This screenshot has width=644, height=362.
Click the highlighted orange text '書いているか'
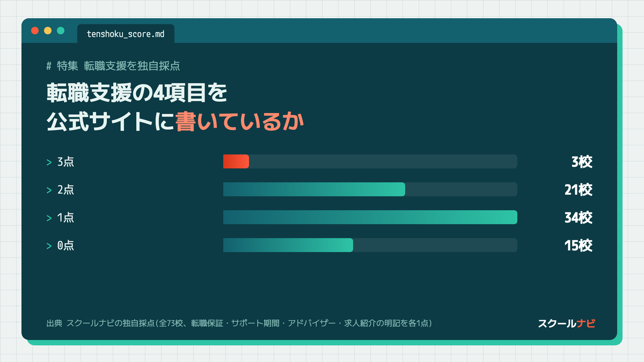click(240, 122)
